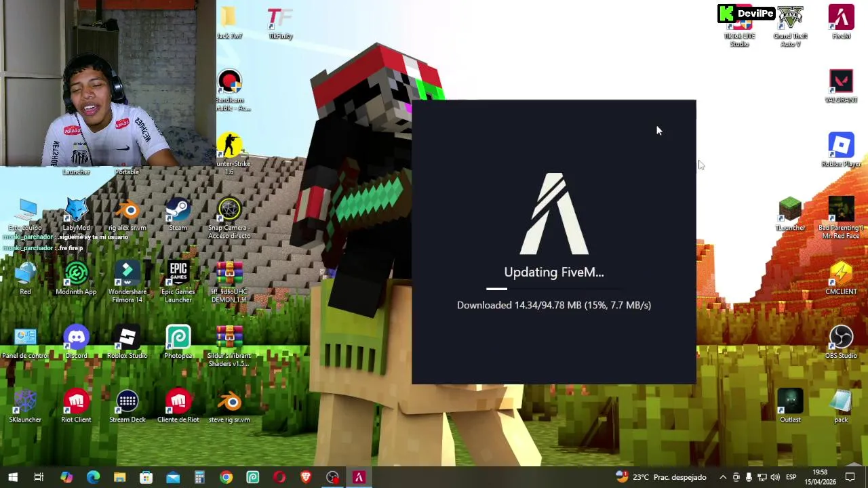868x488 pixels.
Task: Click the 'Updating FiveM...' text
Action: (553, 272)
